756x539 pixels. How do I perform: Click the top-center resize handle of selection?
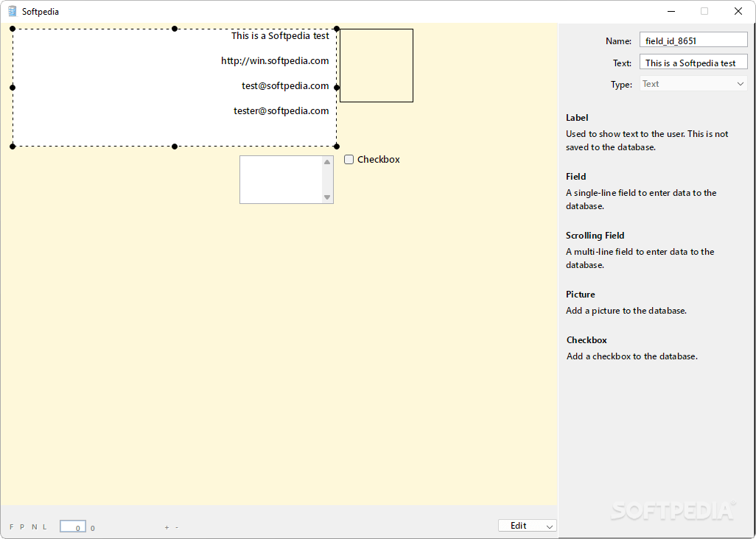point(175,29)
